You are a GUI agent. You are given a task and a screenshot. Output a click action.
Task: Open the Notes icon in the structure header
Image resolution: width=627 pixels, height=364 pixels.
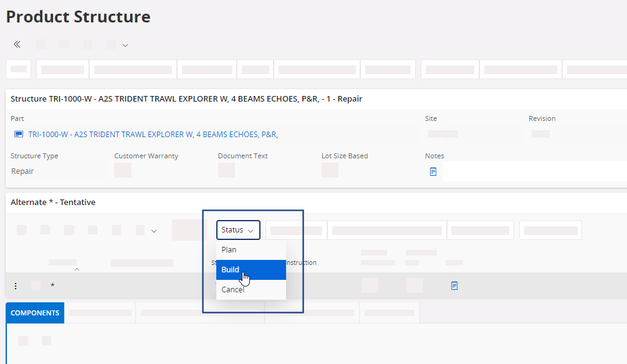(433, 171)
